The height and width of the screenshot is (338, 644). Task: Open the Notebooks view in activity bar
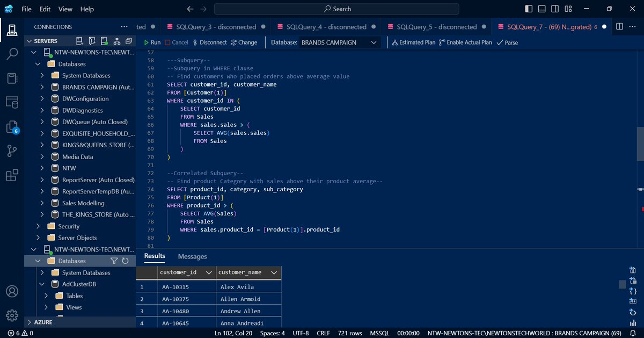point(12,78)
